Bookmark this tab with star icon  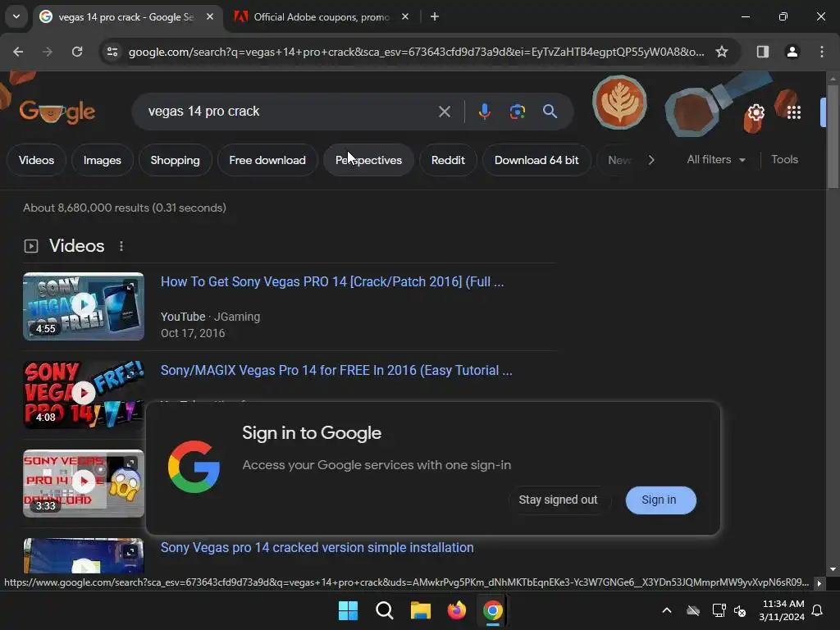pos(722,52)
